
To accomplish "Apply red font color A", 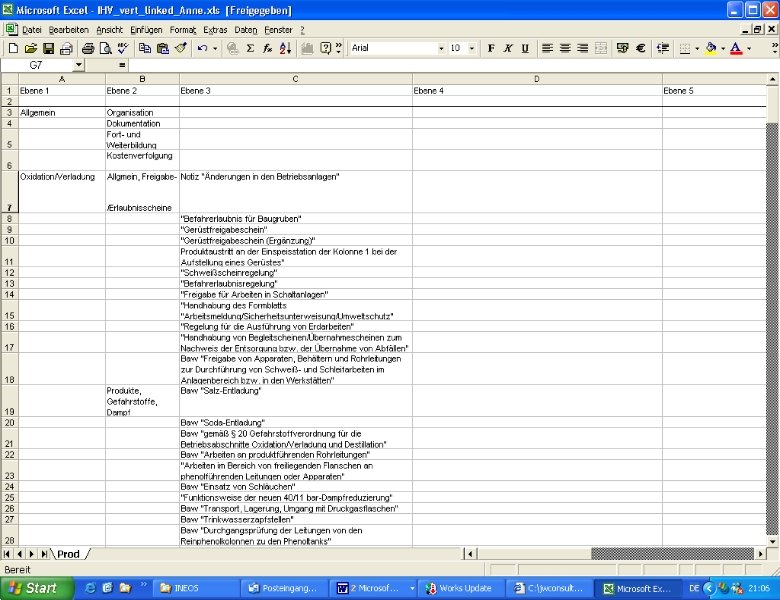I will 736,48.
